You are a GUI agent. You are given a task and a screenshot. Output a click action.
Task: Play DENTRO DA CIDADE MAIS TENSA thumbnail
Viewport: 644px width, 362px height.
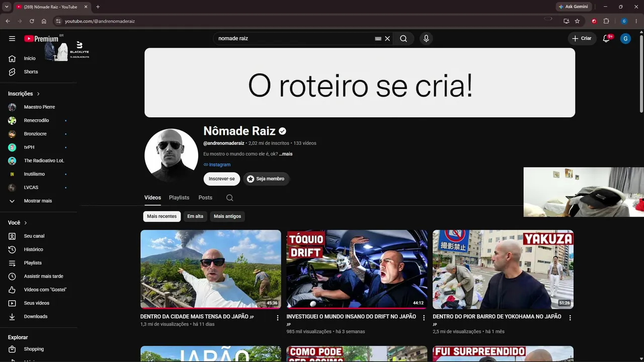[211, 269]
